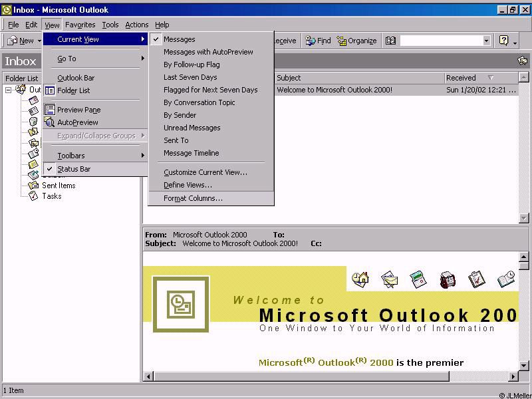Click the envelope mail icon in message
Screen dimensions: 532x399
389,279
